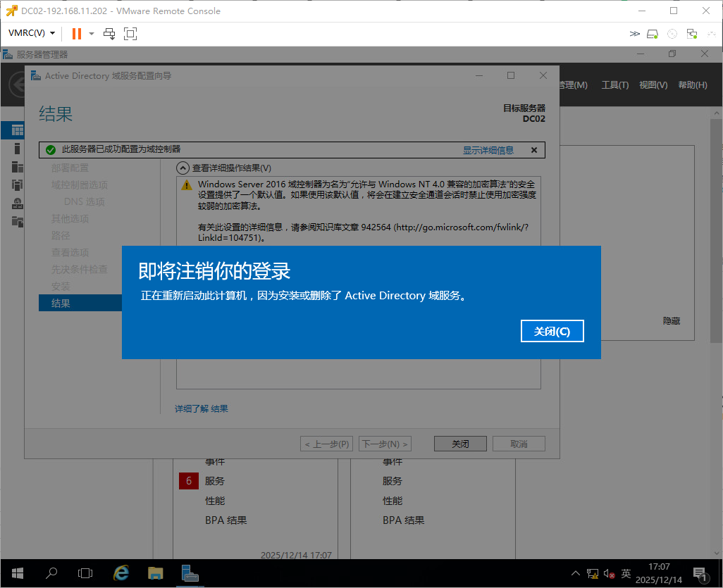Open the 工具(T) menu in Server Manager

615,85
